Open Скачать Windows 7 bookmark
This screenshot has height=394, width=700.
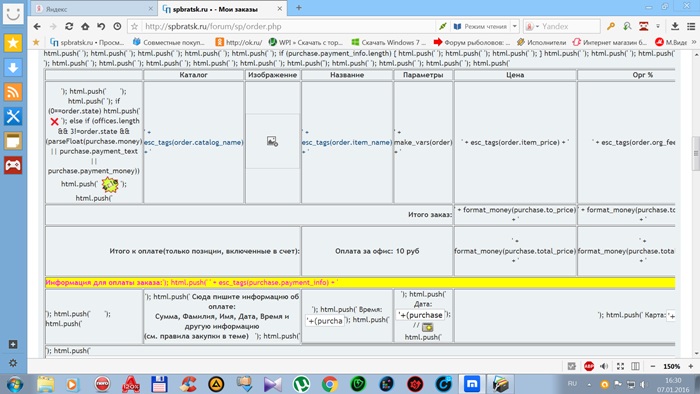pyautogui.click(x=388, y=42)
